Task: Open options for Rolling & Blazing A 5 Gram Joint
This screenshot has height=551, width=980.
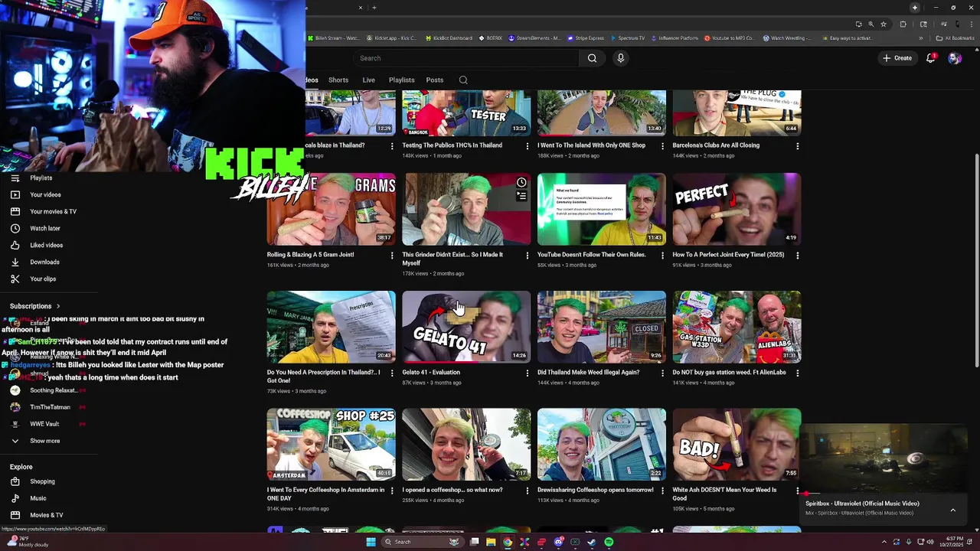Action: coord(392,255)
